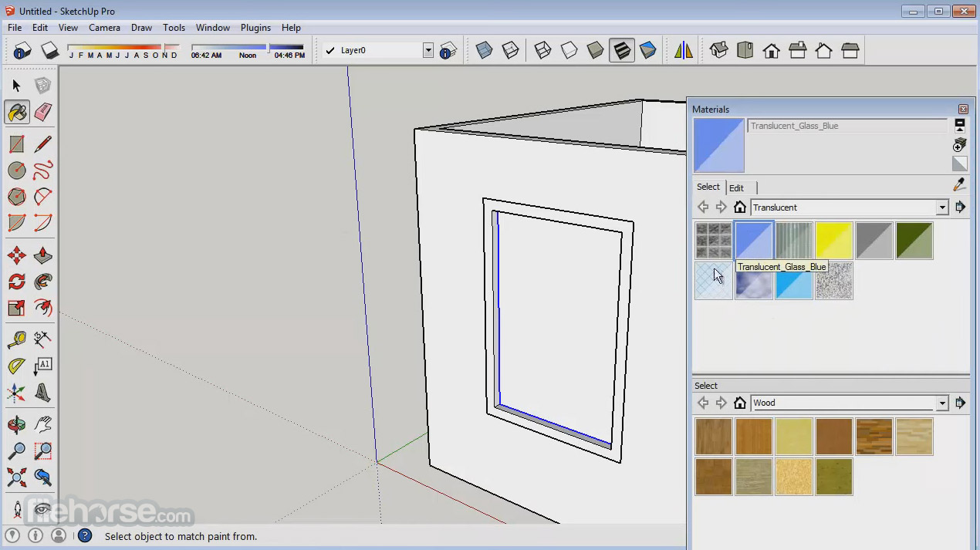Select the Dimension tool
The image size is (980, 550).
(43, 339)
